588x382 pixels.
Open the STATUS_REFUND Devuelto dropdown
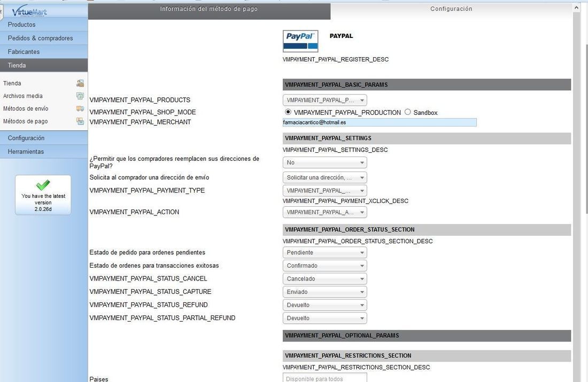325,305
